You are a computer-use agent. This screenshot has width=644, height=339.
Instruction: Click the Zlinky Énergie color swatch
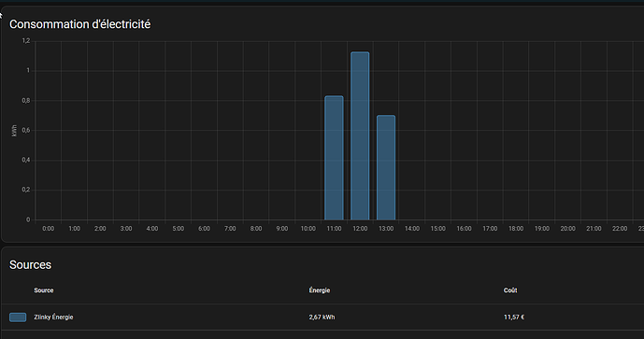[x=18, y=318]
